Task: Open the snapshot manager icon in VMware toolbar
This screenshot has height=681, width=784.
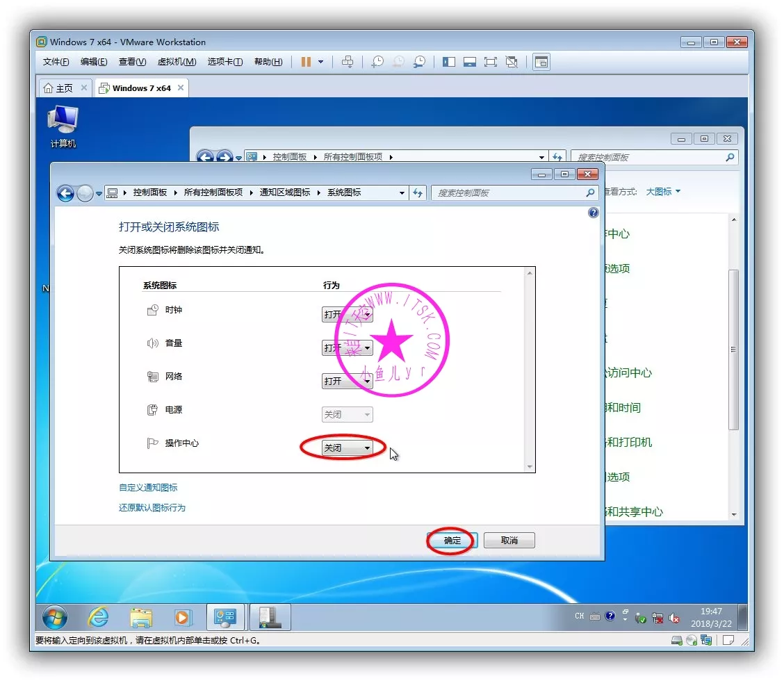Action: point(419,62)
